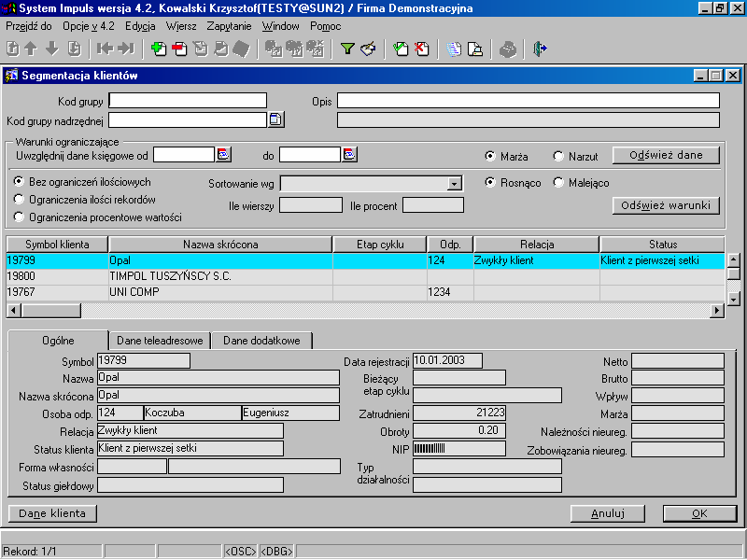Click the clear filter brush icon
This screenshot has width=747, height=560.
(368, 49)
